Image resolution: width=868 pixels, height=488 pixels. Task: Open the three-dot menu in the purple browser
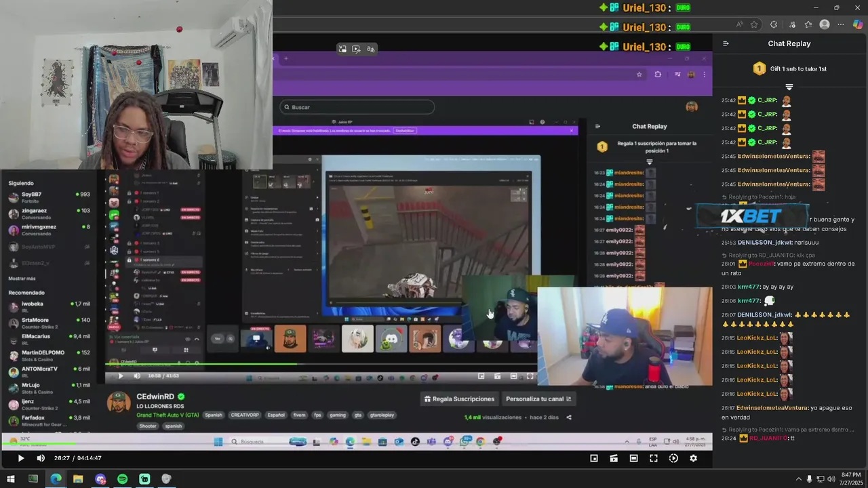coord(704,75)
